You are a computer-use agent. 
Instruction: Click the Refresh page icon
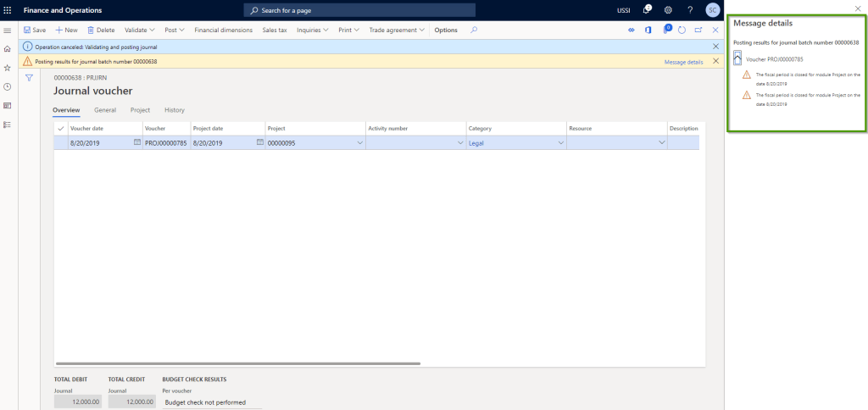tap(682, 30)
